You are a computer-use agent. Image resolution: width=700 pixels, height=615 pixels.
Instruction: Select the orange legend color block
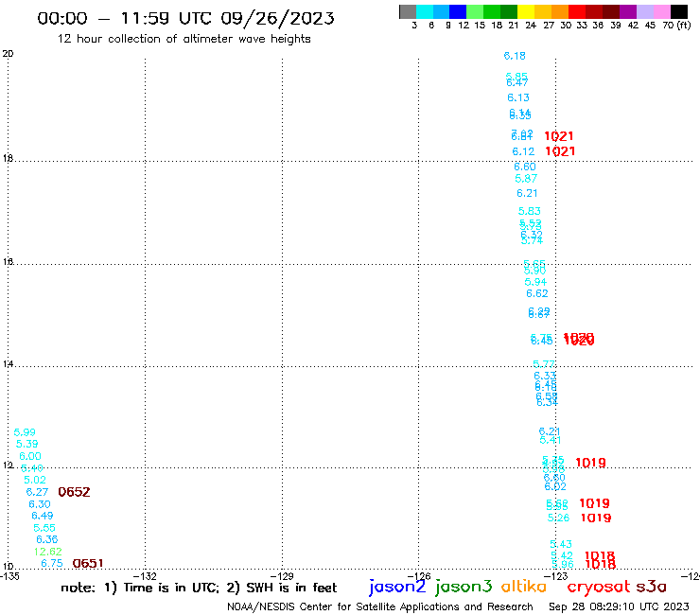(x=559, y=11)
